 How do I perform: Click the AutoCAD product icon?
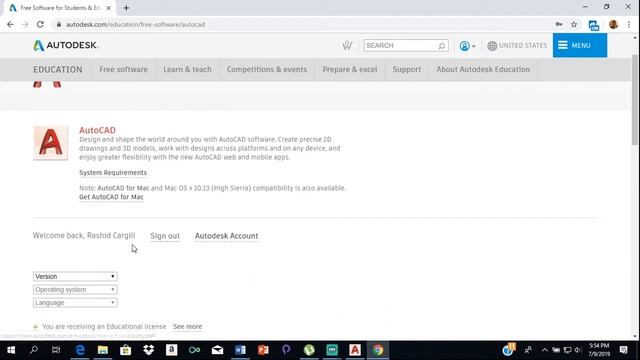tap(51, 143)
